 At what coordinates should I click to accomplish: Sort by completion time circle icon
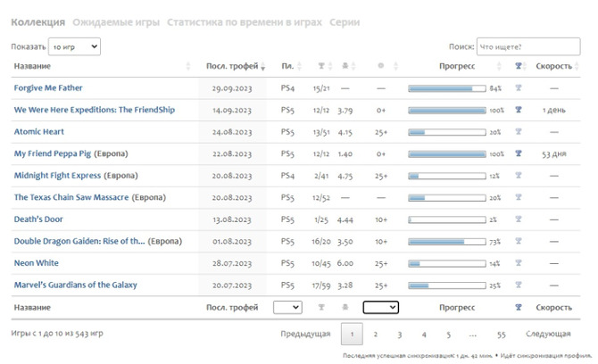coord(381,66)
